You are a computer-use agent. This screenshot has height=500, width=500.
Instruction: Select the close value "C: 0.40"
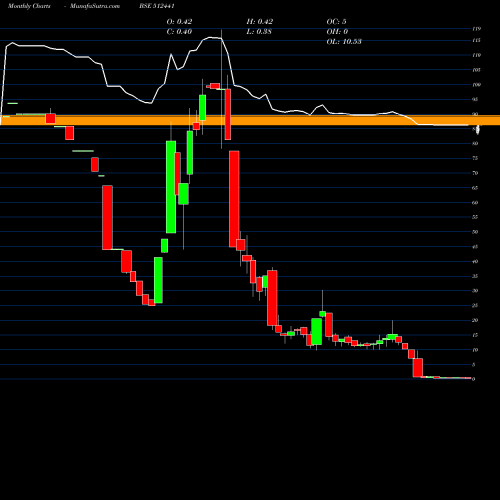[x=179, y=32]
